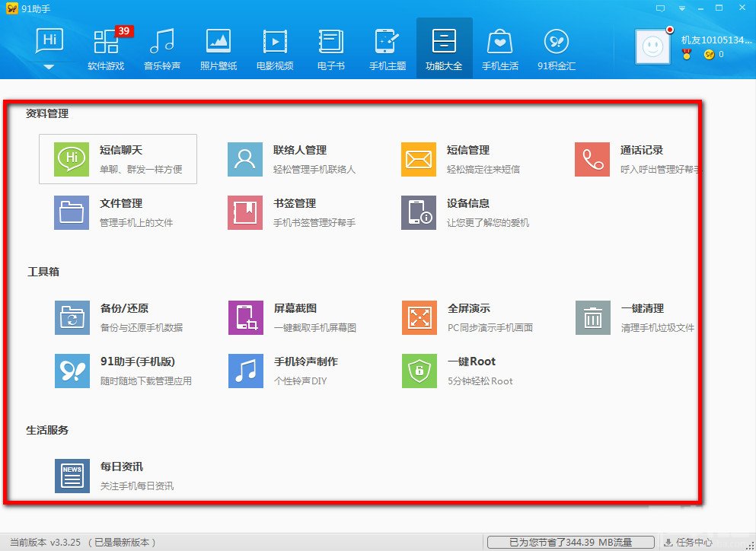Open the 设备信息 phone info icon
Viewport: 756px width, 551px height.
tap(419, 212)
